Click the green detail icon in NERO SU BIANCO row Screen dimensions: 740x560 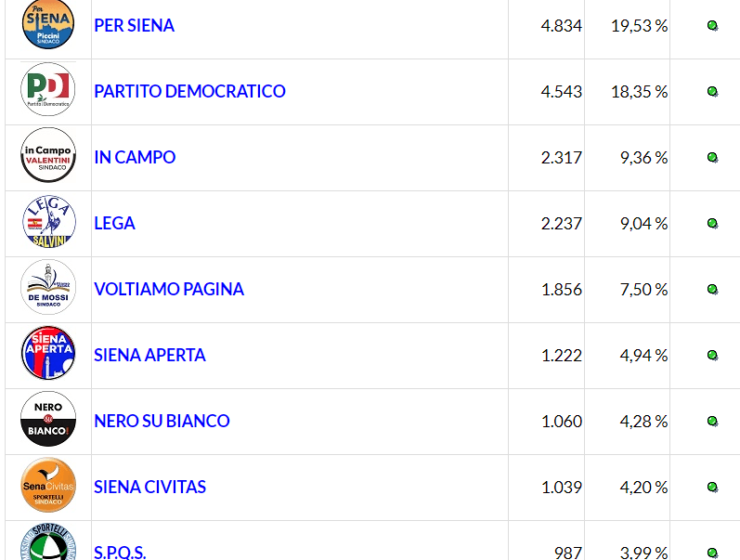712,422
